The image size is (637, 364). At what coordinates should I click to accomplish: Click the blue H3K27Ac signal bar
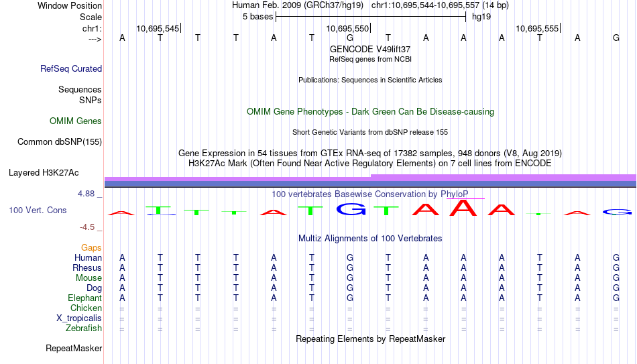pos(370,184)
